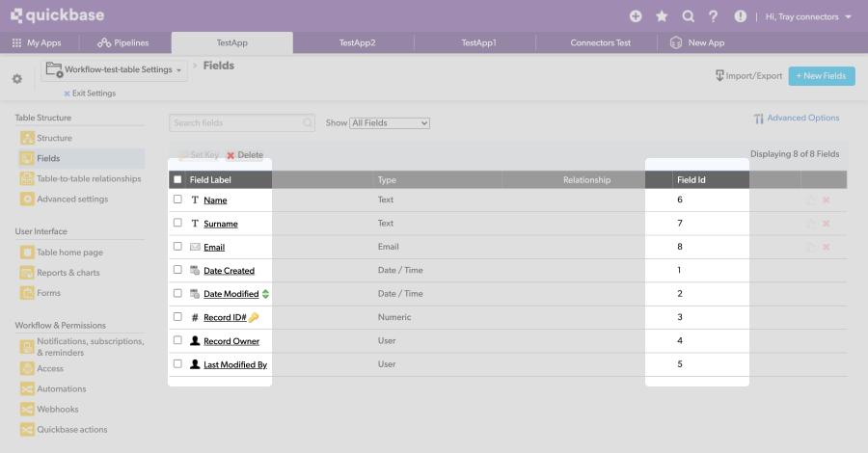This screenshot has width=868, height=453.
Task: Click the New Fields button
Action: pos(821,76)
